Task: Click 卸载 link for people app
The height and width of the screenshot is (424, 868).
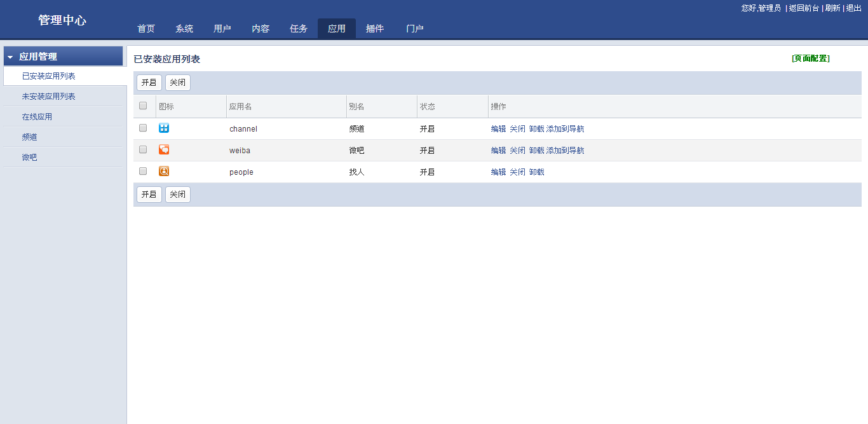Action: click(536, 172)
